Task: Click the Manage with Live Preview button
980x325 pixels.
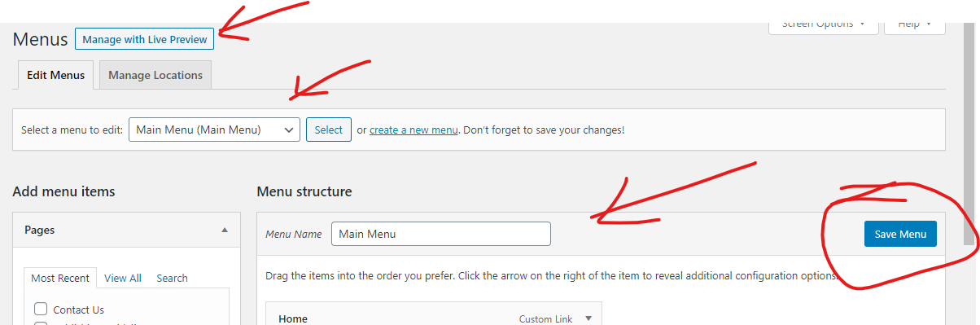Action: [x=145, y=39]
